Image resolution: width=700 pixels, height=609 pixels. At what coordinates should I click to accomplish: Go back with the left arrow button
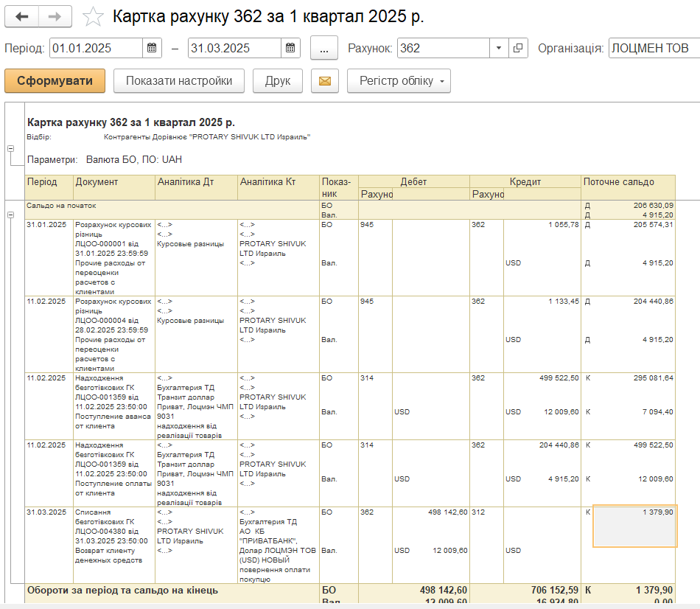pyautogui.click(x=21, y=16)
